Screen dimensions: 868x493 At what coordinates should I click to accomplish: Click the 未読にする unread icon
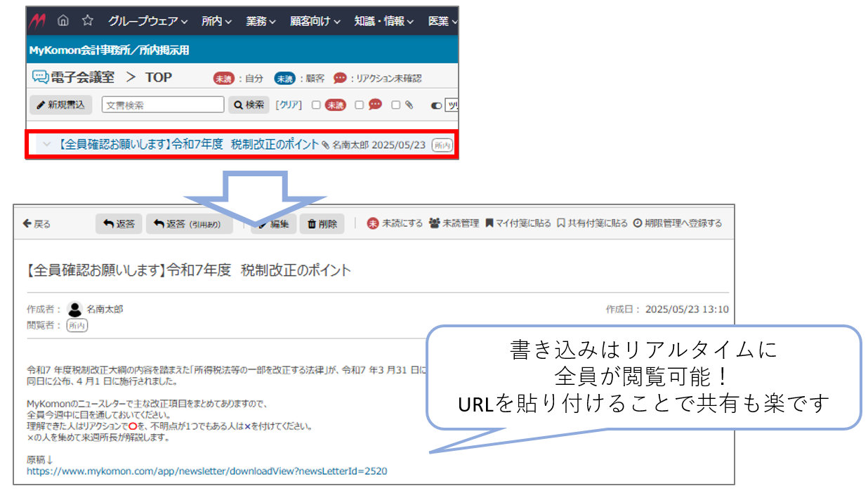pyautogui.click(x=373, y=223)
